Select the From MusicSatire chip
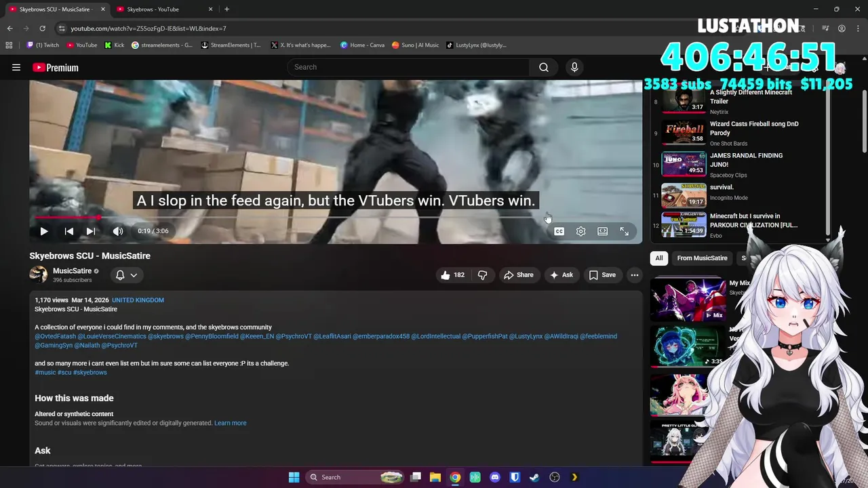 702,258
